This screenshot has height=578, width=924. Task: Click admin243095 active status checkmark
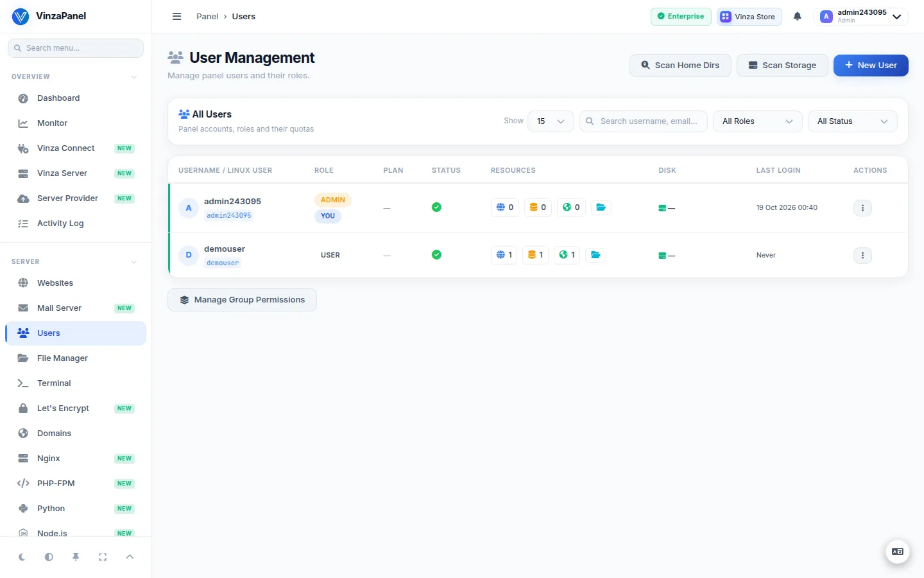coord(436,207)
